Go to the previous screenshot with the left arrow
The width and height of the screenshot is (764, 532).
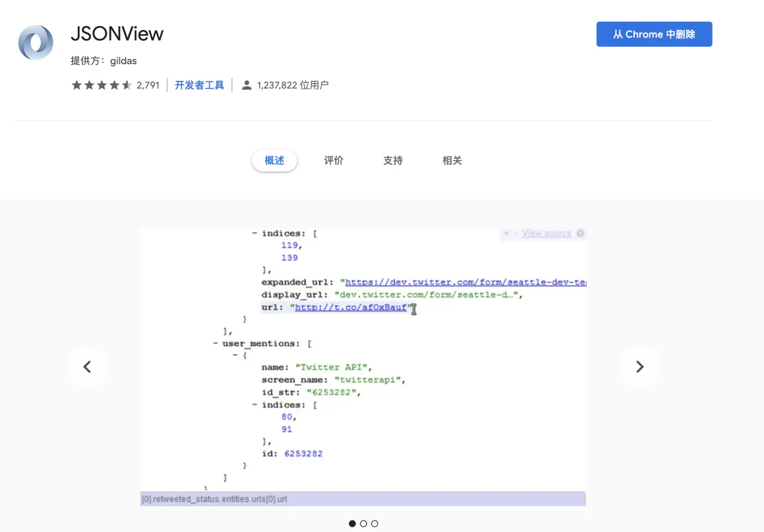click(x=88, y=367)
